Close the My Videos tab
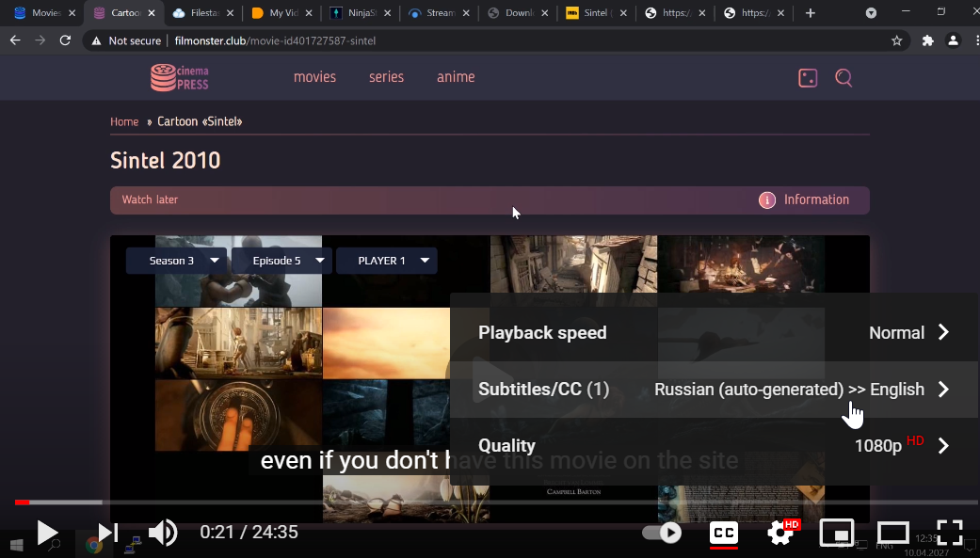 click(x=308, y=13)
